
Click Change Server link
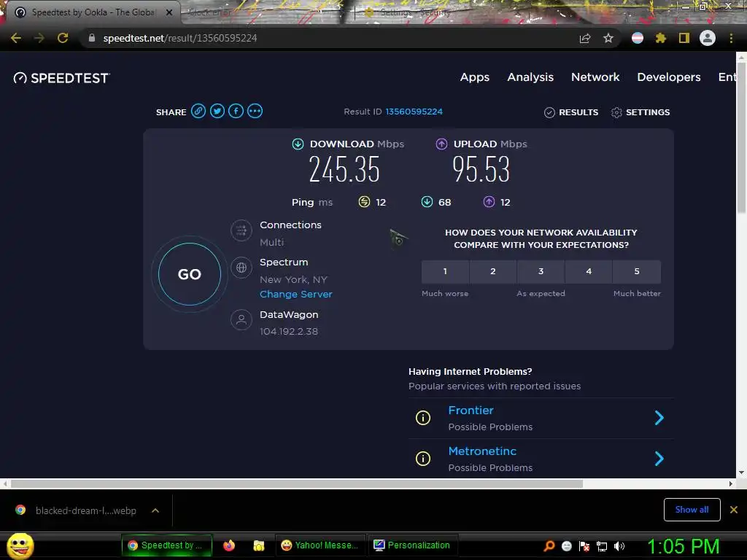[x=296, y=295]
